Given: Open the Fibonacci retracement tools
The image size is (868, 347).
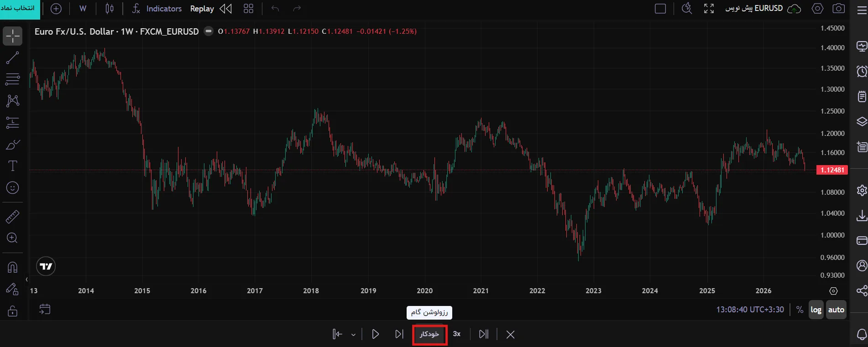Looking at the screenshot, I should point(13,79).
